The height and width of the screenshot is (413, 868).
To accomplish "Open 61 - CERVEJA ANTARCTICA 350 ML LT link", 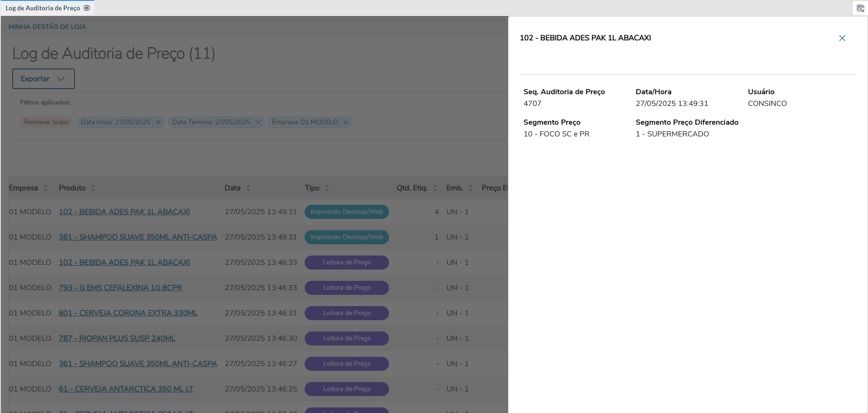I will point(126,389).
